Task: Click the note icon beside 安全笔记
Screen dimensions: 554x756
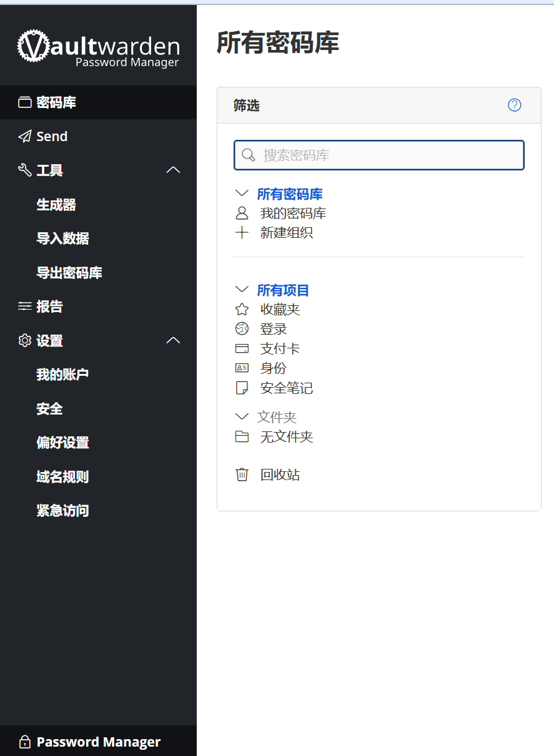Action: pos(242,388)
